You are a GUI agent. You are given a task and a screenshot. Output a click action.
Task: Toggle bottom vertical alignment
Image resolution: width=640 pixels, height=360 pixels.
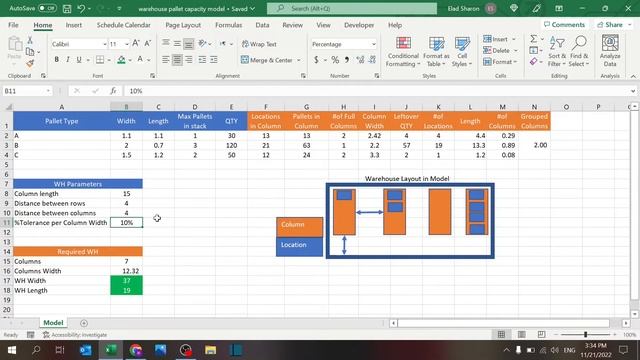[188, 44]
